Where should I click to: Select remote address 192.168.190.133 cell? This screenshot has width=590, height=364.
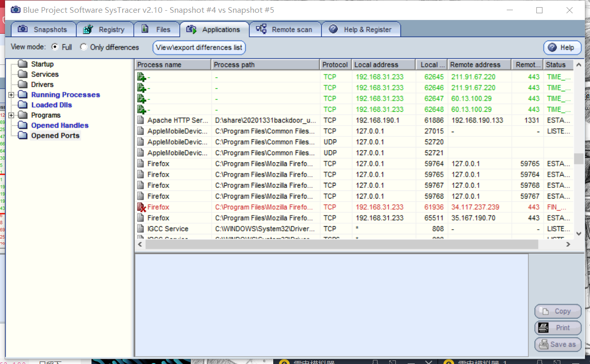(x=477, y=120)
